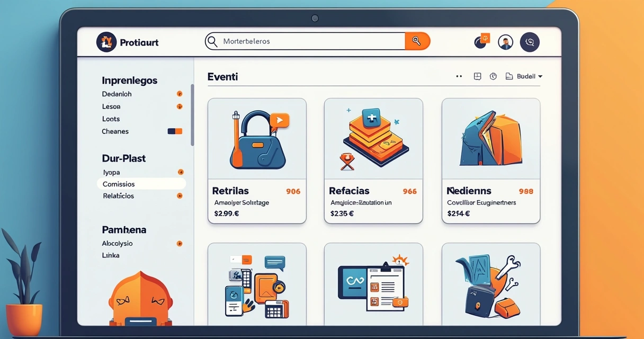The height and width of the screenshot is (339, 644).
Task: Open the notifications bell icon
Action: [x=481, y=41]
